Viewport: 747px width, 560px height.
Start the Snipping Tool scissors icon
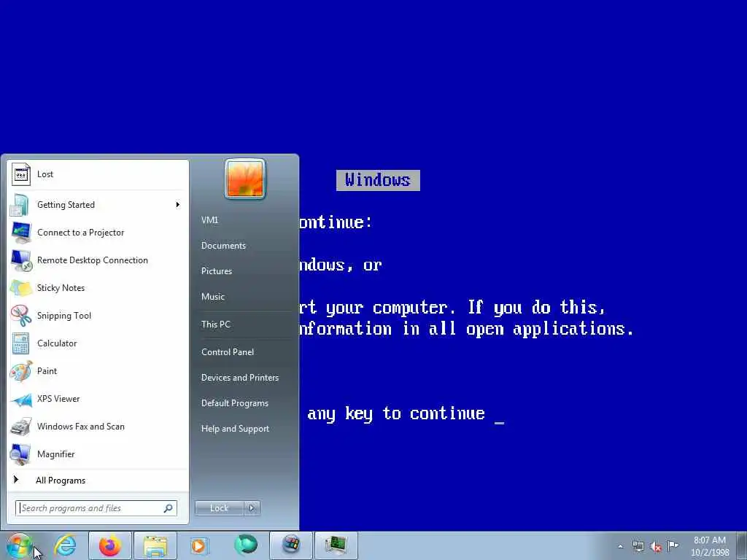pyautogui.click(x=20, y=316)
